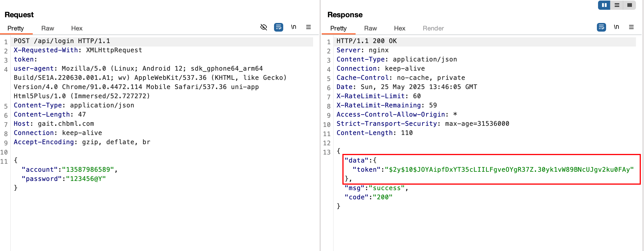The image size is (644, 251).
Task: Open the Request panel hamburger options menu
Action: click(x=308, y=27)
